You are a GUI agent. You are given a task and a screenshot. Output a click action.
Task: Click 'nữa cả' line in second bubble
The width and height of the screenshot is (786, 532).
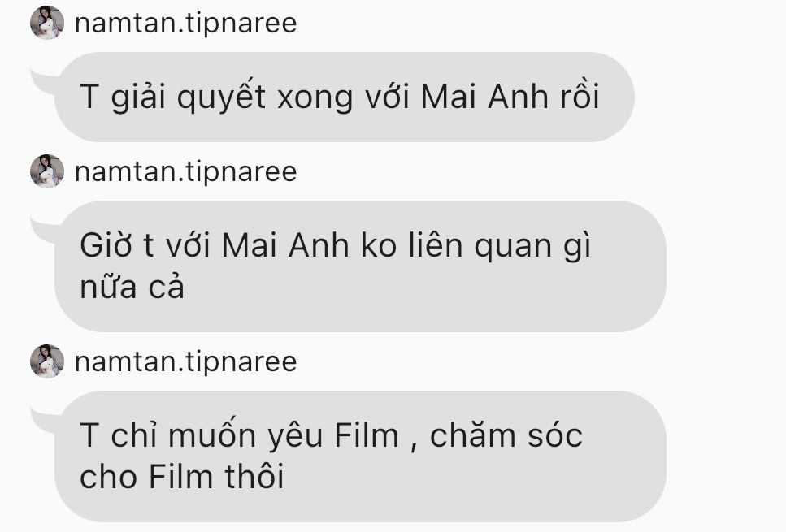[132, 287]
